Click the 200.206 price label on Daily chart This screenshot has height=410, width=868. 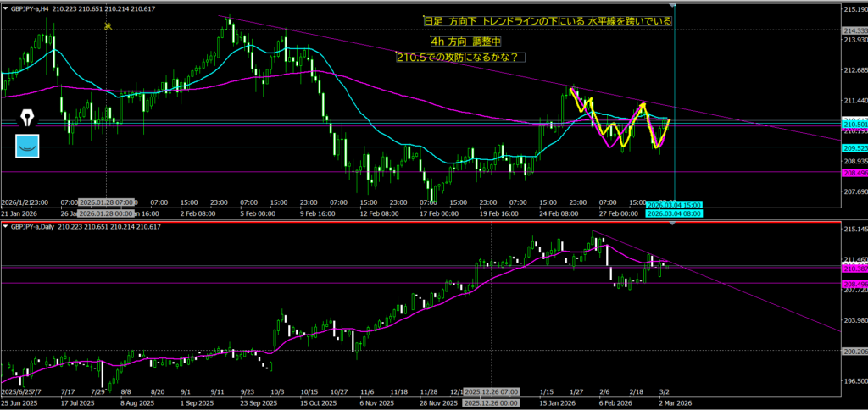coord(854,351)
